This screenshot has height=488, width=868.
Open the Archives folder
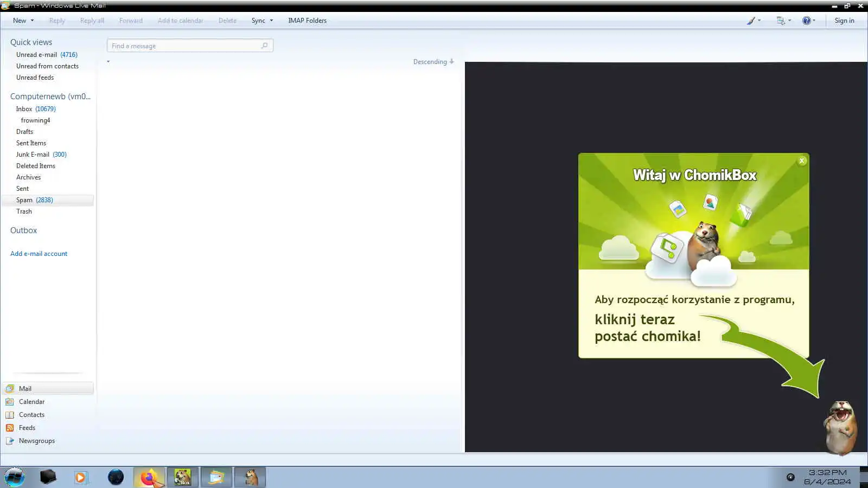click(x=28, y=177)
